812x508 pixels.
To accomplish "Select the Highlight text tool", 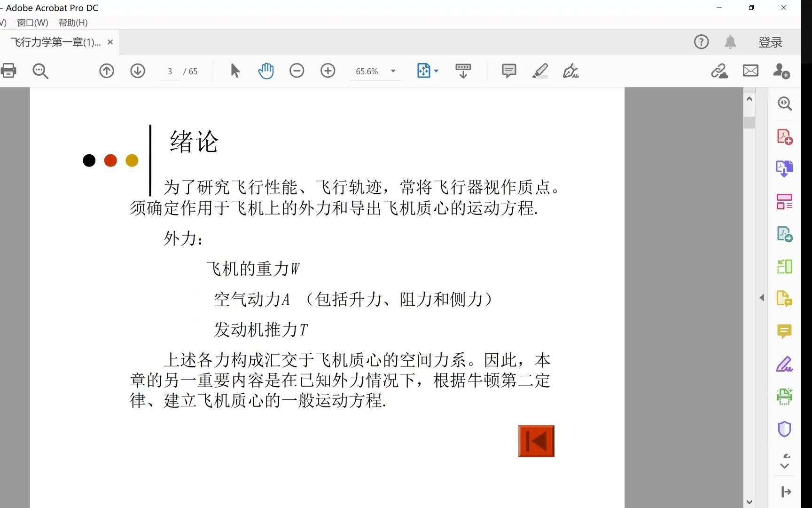I will coord(540,71).
